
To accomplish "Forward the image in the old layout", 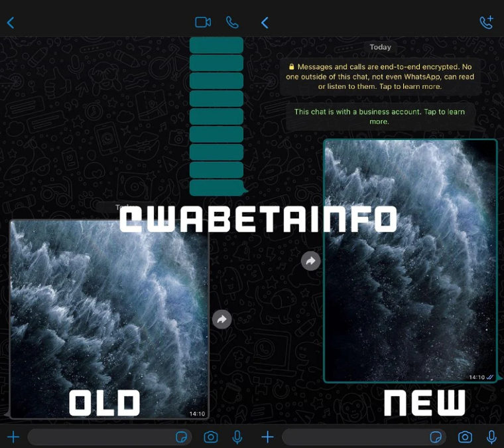I will [221, 320].
